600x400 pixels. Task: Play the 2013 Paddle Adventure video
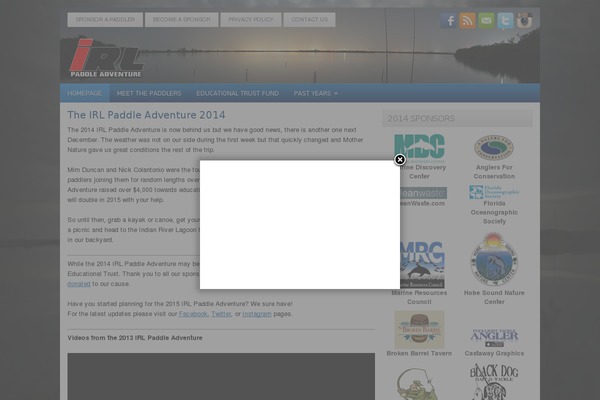point(221,377)
